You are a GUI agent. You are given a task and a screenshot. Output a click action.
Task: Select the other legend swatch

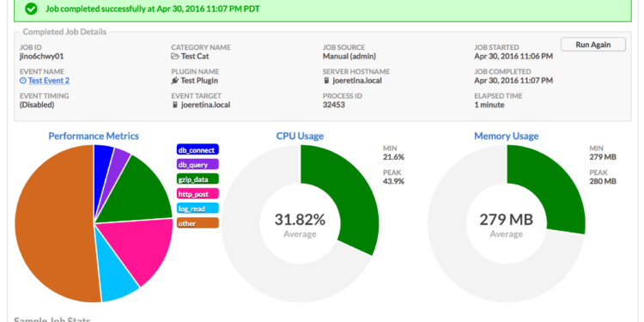[x=197, y=223]
